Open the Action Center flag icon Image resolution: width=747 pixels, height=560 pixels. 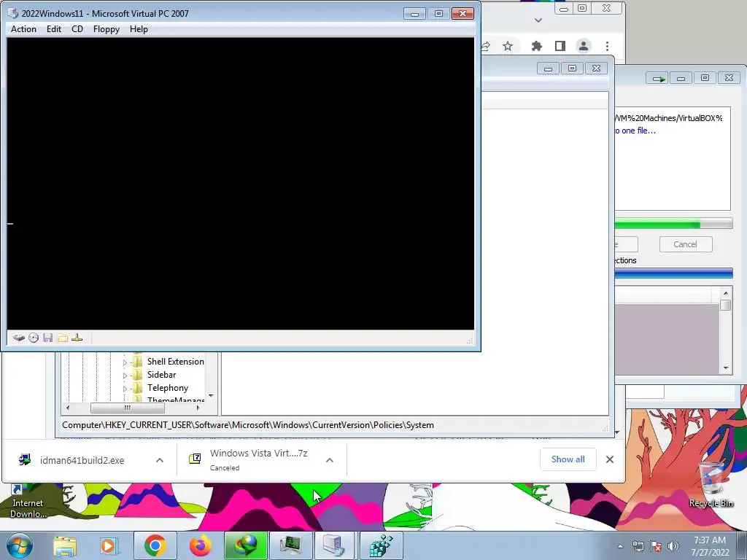[x=656, y=547]
